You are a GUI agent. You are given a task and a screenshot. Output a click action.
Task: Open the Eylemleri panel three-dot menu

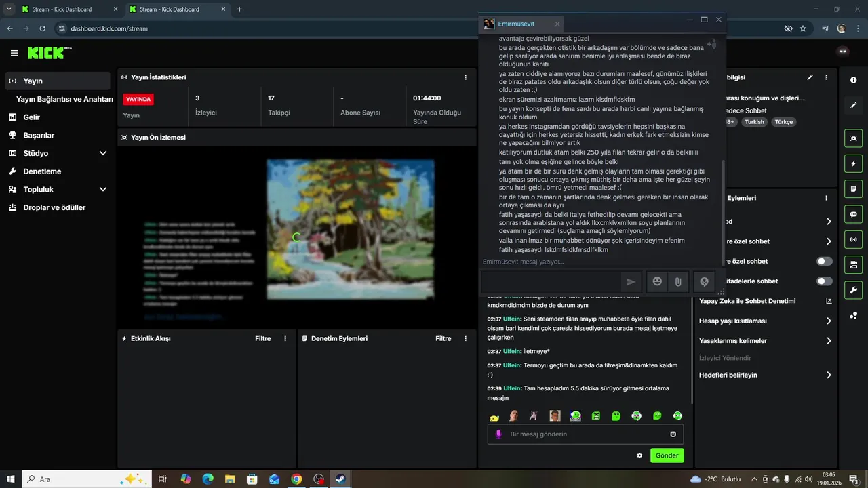(826, 198)
